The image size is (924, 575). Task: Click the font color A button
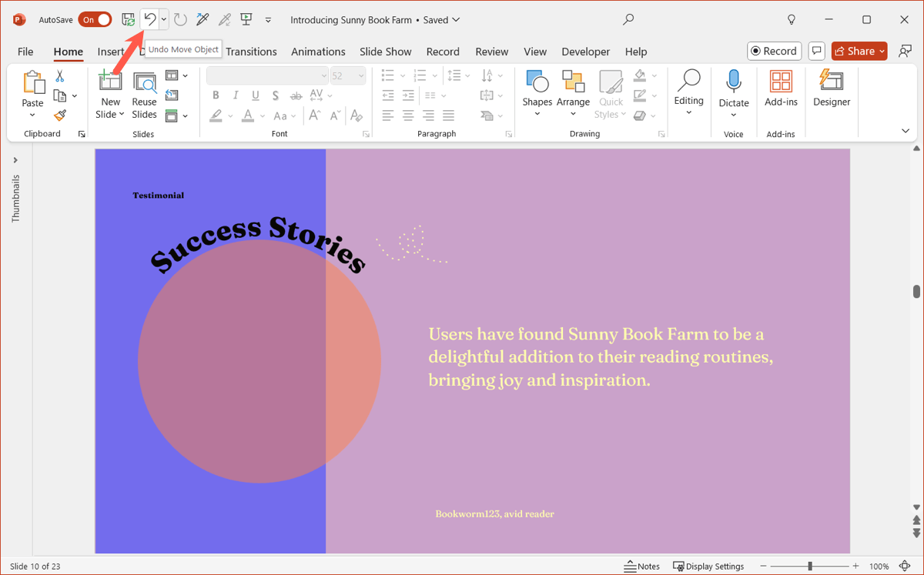(247, 115)
